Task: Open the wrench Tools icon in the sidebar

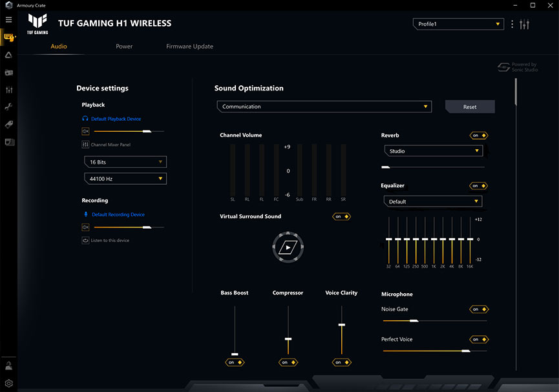Action: click(x=8, y=107)
